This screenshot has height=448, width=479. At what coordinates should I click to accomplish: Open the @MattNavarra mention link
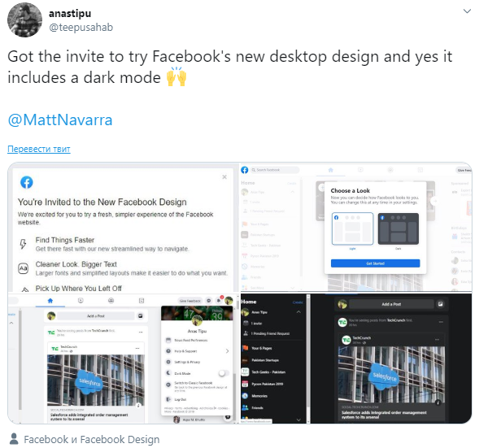tap(60, 120)
